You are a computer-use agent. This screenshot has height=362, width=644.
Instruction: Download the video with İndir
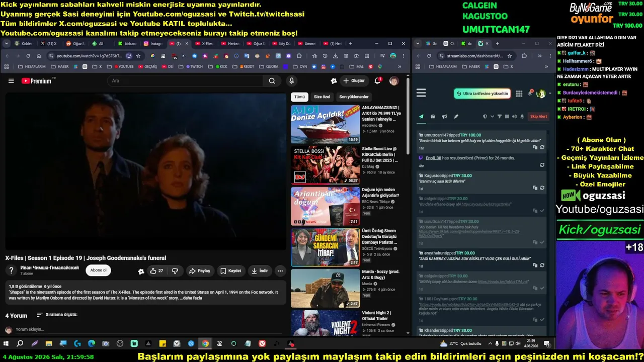[x=260, y=271]
